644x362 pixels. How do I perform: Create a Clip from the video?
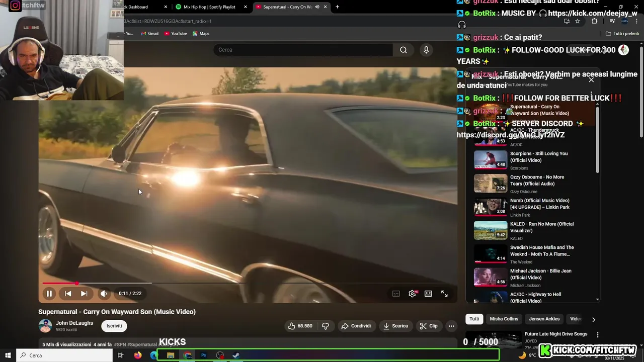coord(429,326)
